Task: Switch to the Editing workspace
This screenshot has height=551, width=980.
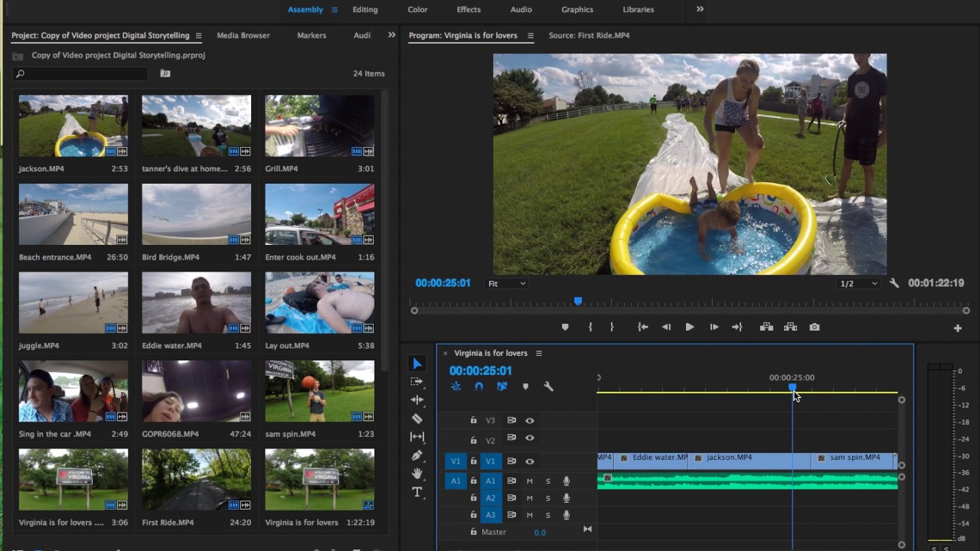Action: pos(365,9)
